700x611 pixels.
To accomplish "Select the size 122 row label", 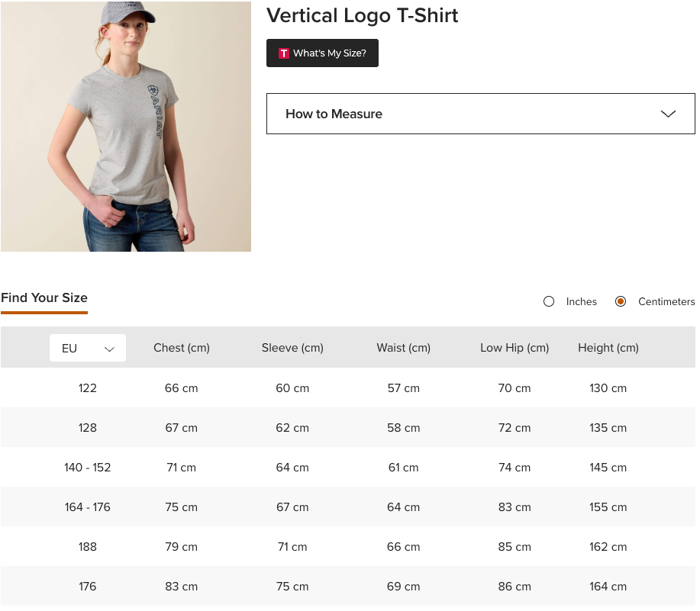I will point(88,388).
